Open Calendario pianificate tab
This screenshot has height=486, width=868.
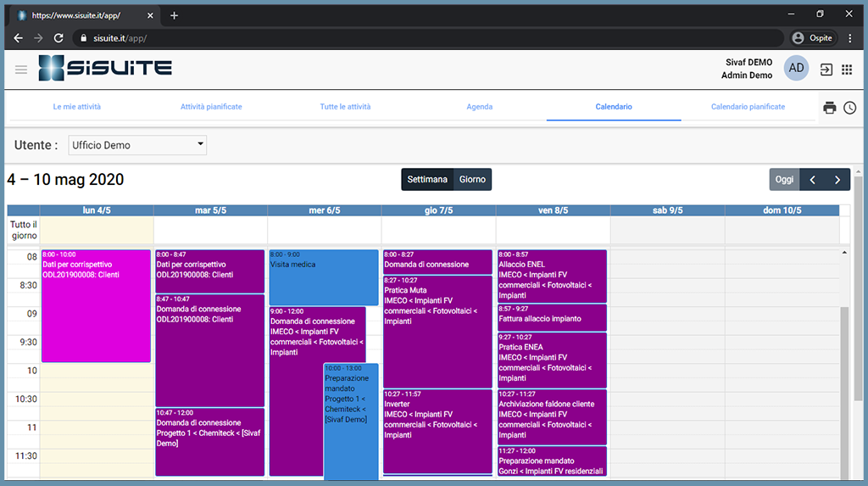(x=748, y=106)
